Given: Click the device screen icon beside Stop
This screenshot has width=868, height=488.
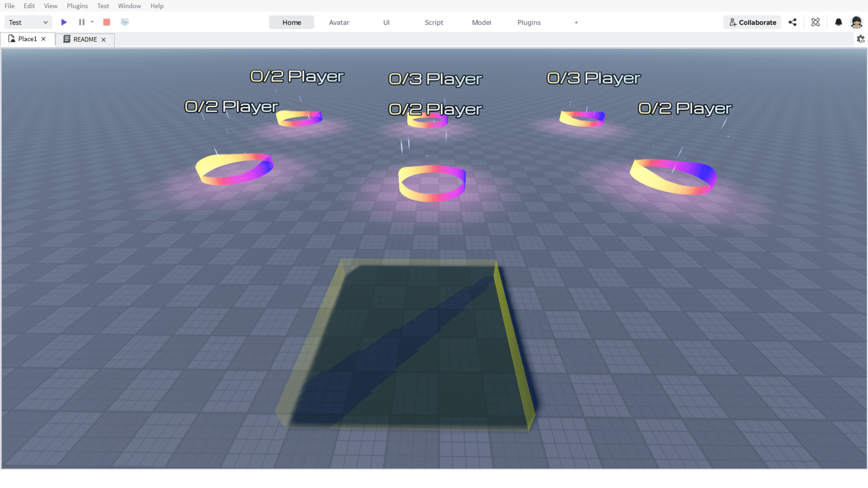Looking at the screenshot, I should pos(124,22).
